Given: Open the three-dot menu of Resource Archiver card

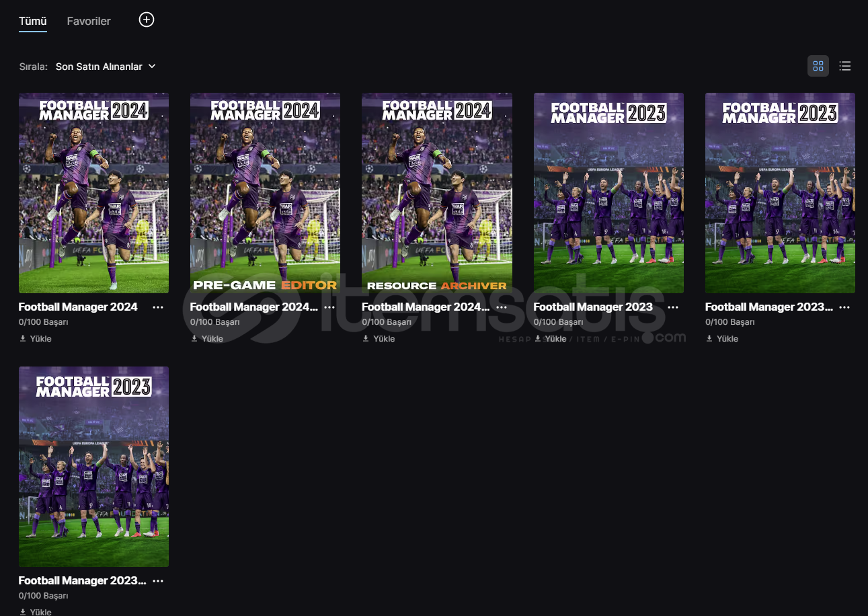Looking at the screenshot, I should (501, 307).
